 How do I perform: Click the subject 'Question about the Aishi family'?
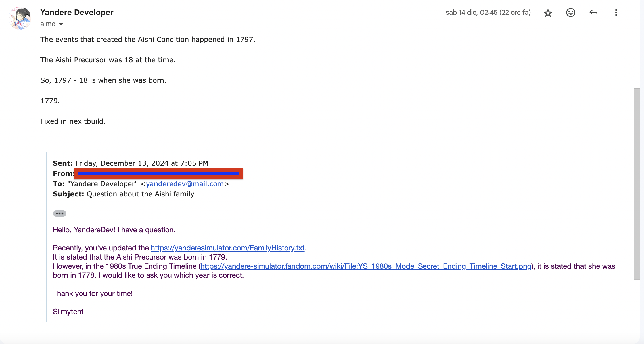140,194
